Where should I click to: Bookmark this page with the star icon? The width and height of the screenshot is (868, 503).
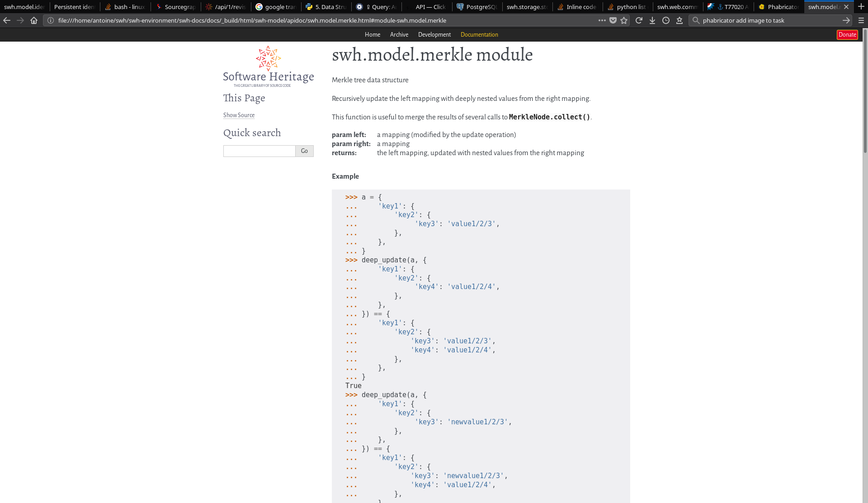pyautogui.click(x=624, y=20)
